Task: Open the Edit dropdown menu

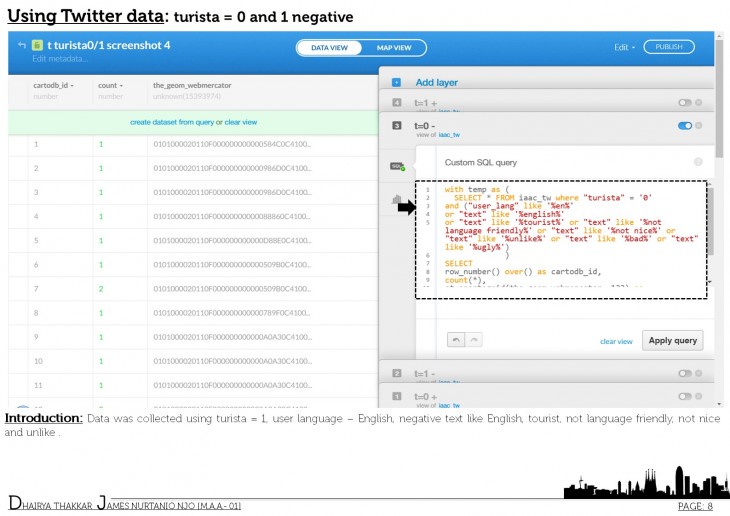Action: click(625, 47)
